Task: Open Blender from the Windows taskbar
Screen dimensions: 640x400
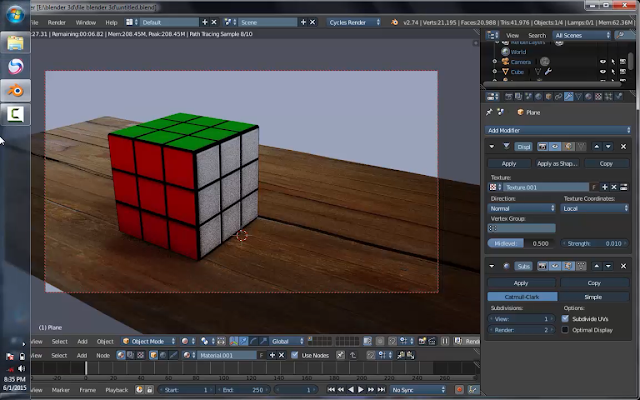Action: 16,91
